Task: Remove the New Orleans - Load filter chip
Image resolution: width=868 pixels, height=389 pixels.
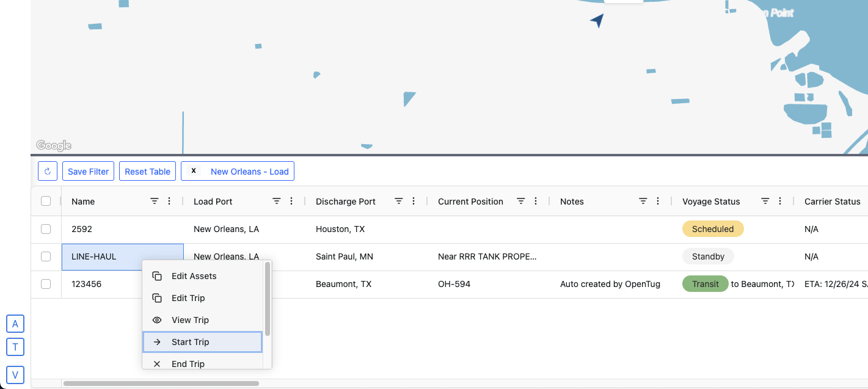Action: [194, 171]
